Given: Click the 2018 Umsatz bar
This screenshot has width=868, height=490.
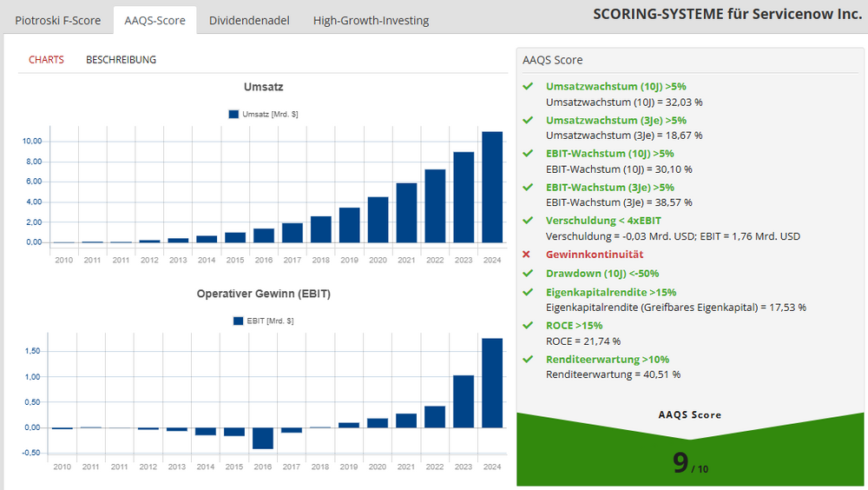Looking at the screenshot, I should click(x=321, y=229).
